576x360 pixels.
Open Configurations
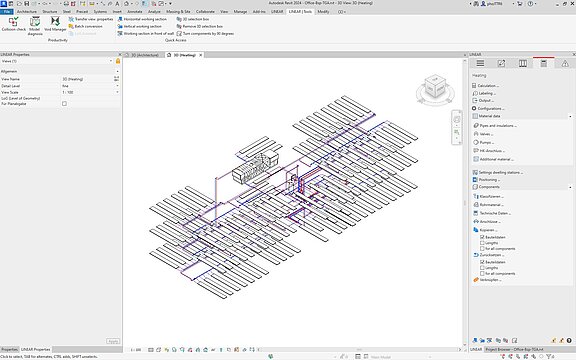[x=488, y=108]
